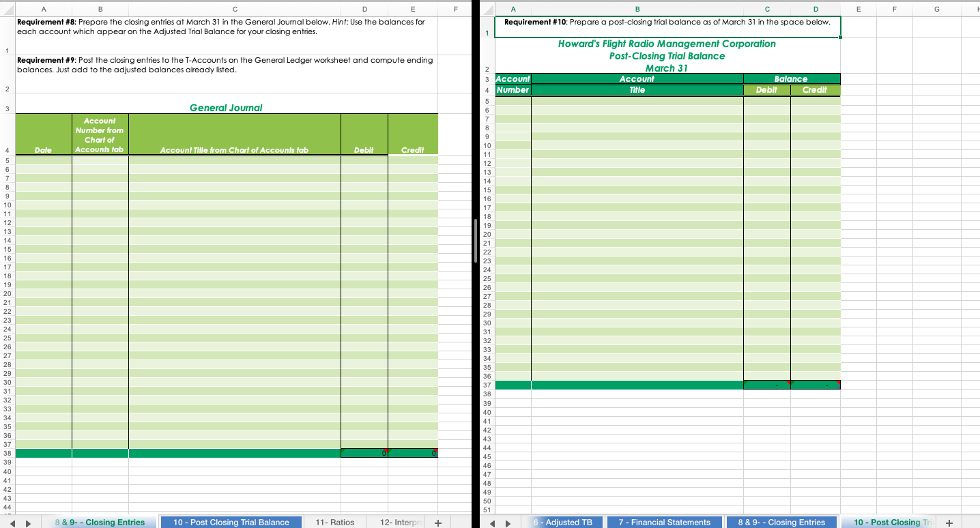
Task: Select active 8 & 9- - Closing Entries tab in left window
Action: click(100, 523)
